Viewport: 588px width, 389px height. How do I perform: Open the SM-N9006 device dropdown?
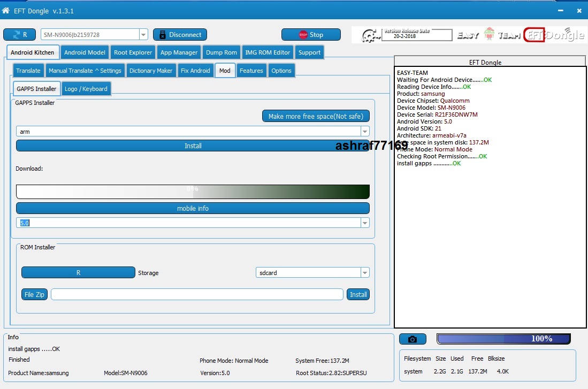tap(143, 34)
